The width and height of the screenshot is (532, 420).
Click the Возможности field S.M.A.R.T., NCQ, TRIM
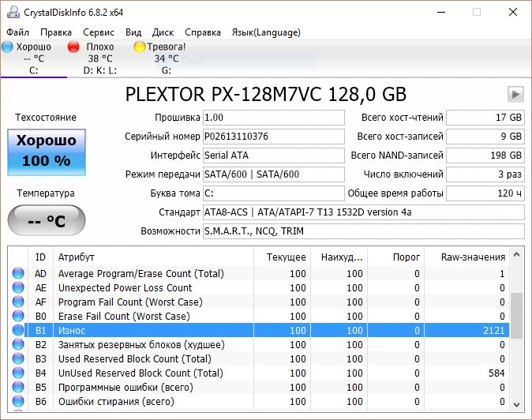click(x=364, y=231)
